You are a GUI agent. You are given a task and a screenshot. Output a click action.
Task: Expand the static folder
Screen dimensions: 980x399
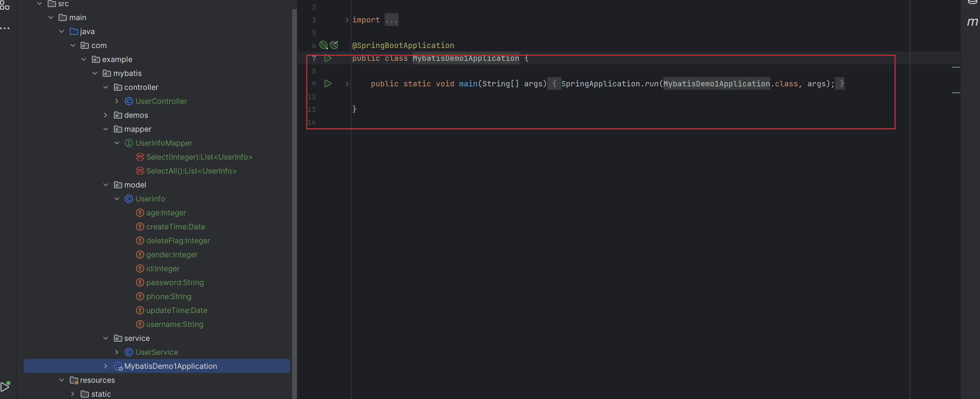[73, 394]
